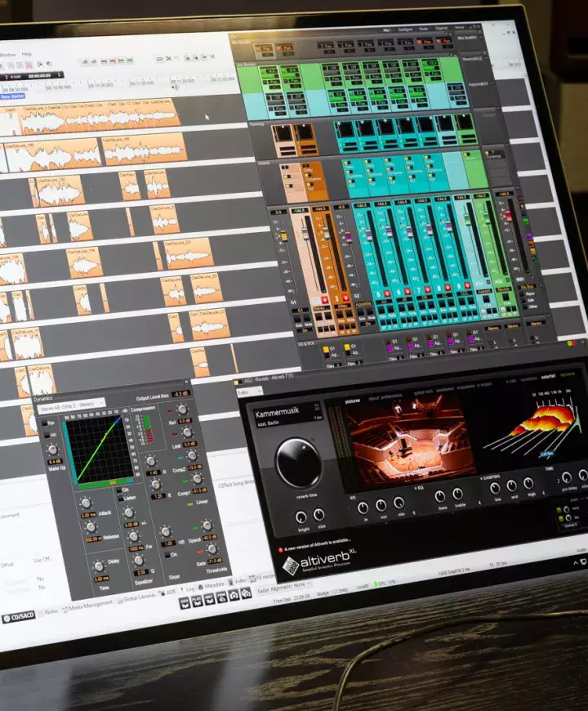588x711 pixels.
Task: Open the pictures tab in Altiverb
Action: coord(353,400)
